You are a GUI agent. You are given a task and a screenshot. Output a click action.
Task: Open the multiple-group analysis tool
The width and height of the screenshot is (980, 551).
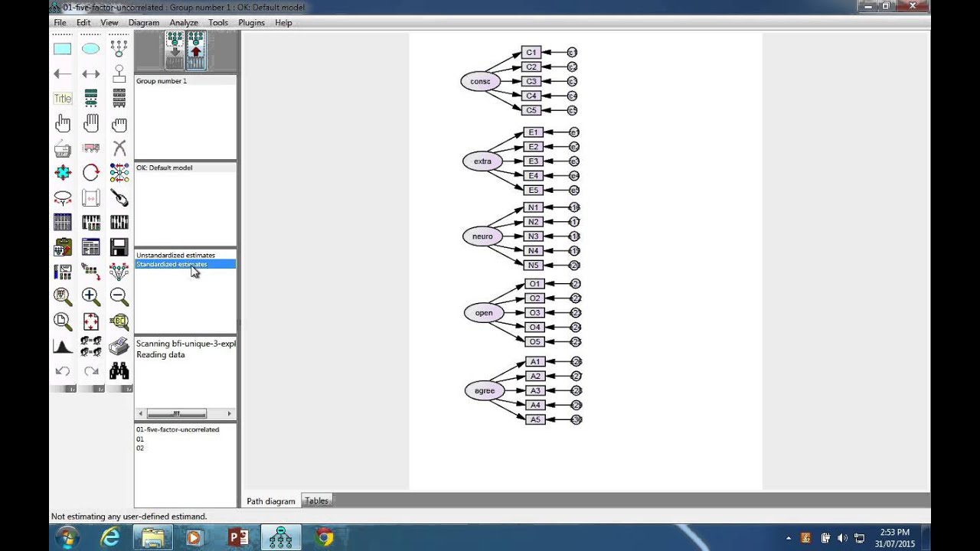pos(91,347)
